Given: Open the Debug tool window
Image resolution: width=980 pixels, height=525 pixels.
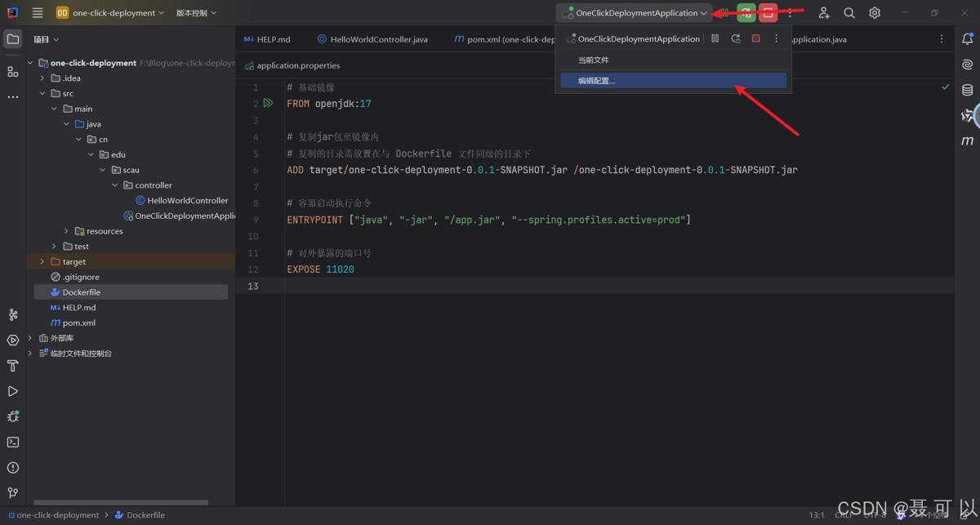Looking at the screenshot, I should tap(12, 416).
